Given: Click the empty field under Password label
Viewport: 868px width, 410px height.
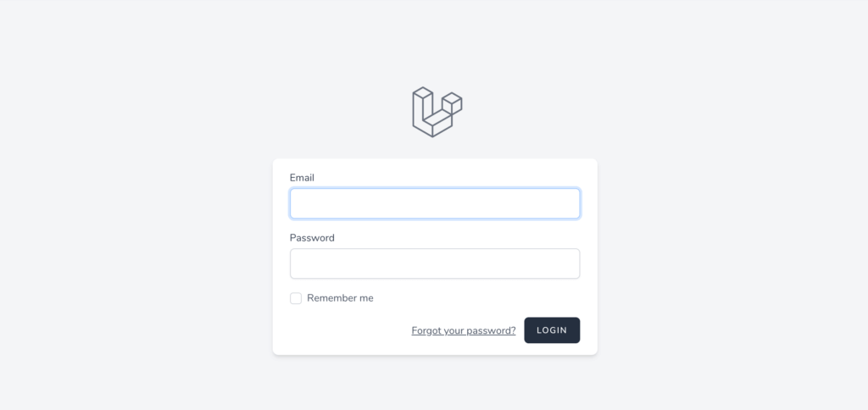Looking at the screenshot, I should pos(435,263).
